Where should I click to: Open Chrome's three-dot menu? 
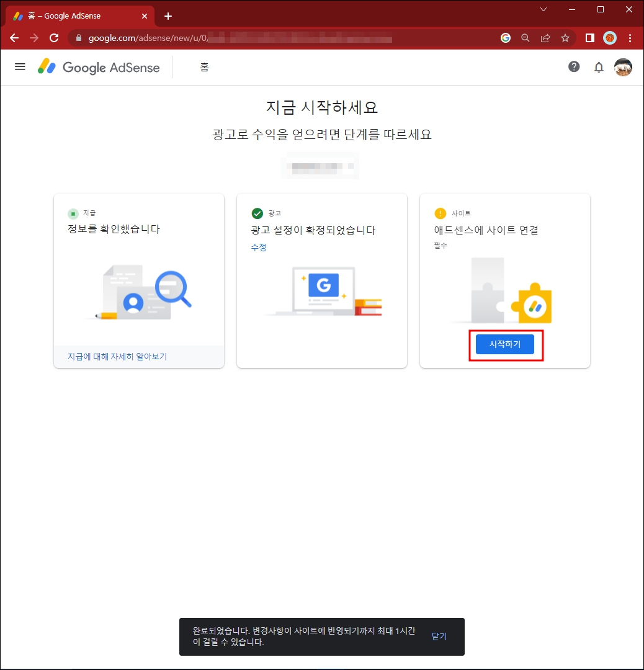click(630, 38)
